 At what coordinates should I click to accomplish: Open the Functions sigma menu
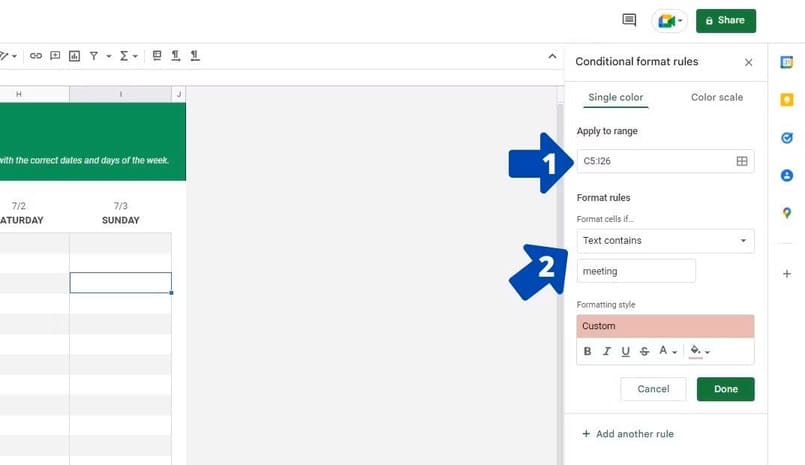pos(124,55)
